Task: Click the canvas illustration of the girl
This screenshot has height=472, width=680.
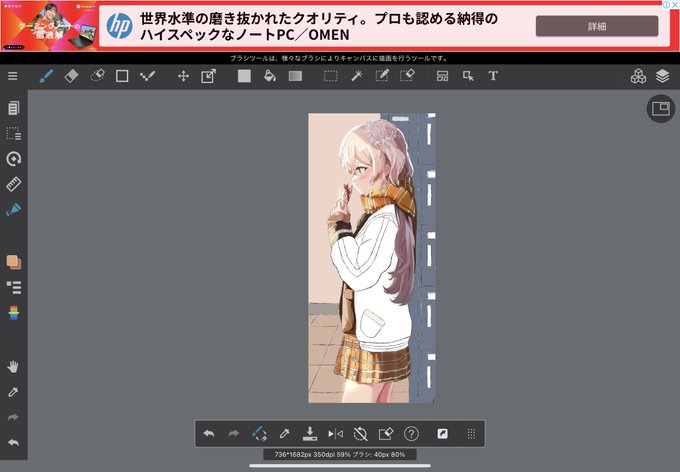Action: tap(372, 258)
